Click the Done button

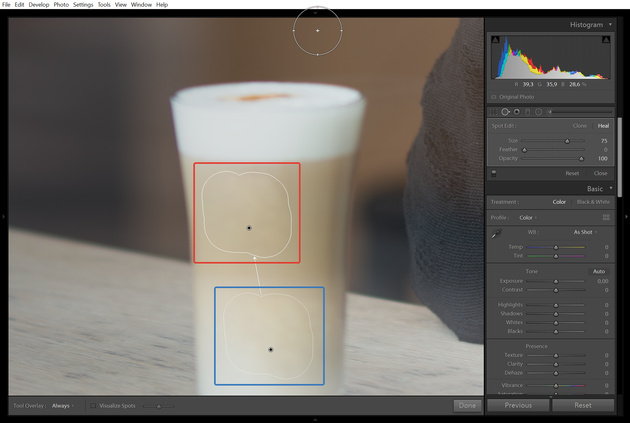coord(467,405)
